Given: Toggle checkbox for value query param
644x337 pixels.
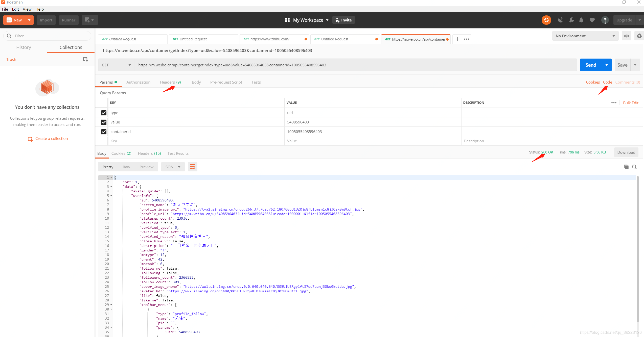Looking at the screenshot, I should point(103,122).
